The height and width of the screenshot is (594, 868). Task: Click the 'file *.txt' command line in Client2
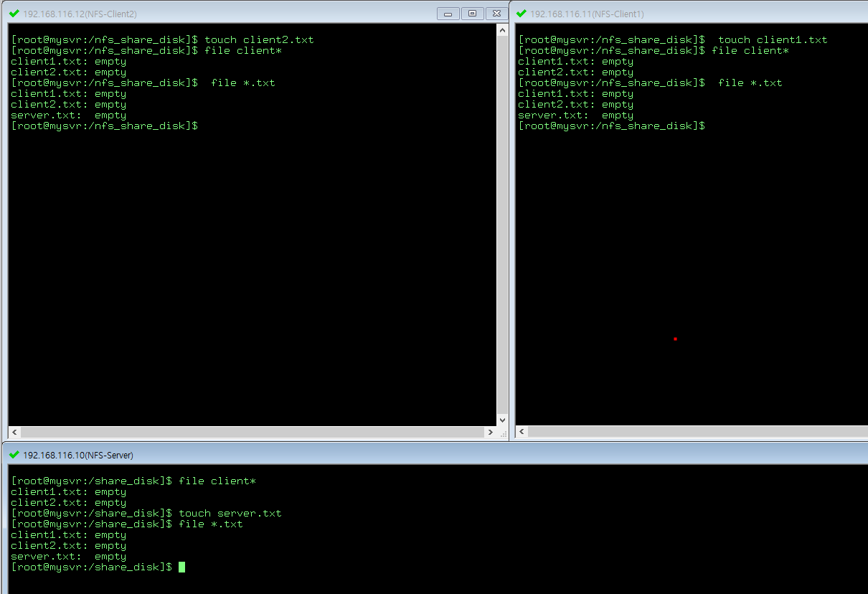click(x=143, y=82)
